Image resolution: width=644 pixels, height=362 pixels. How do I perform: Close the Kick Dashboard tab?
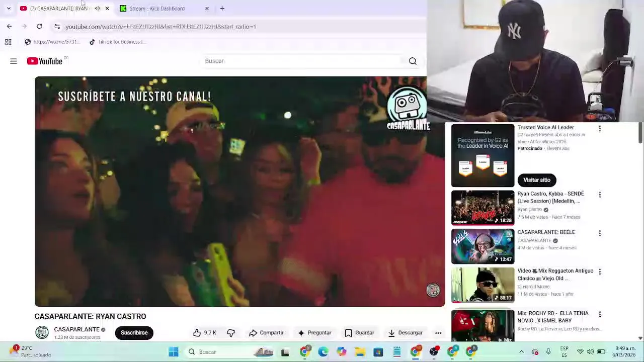207,9
